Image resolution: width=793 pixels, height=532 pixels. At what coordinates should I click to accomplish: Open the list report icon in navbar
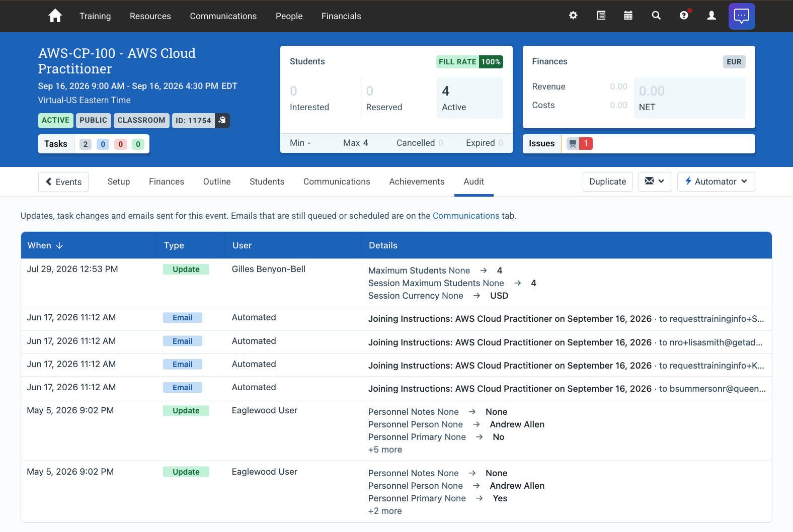[x=601, y=16]
